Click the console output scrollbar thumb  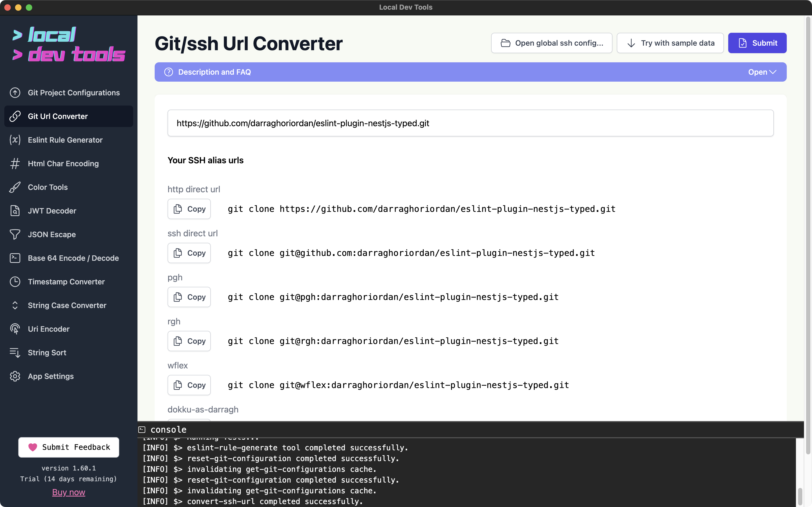coord(800,496)
